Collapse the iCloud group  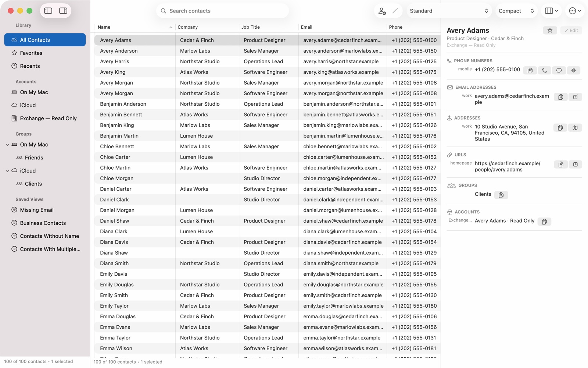coord(7,171)
